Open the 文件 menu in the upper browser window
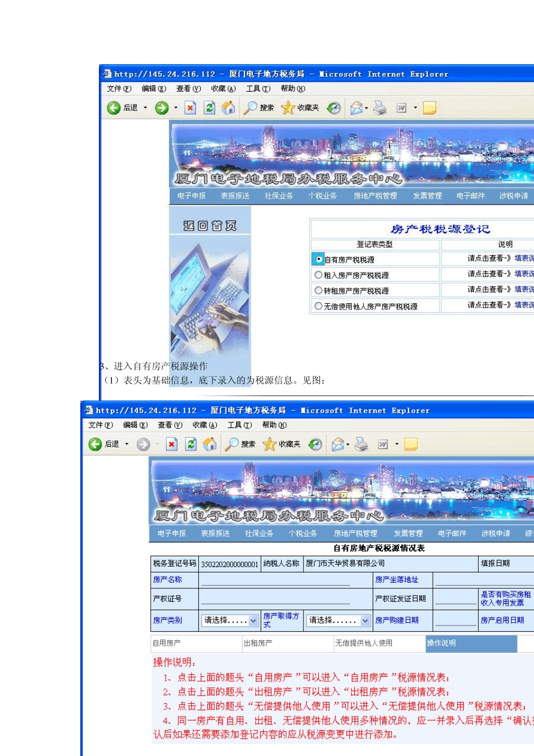This screenshot has width=534, height=756. (x=119, y=89)
